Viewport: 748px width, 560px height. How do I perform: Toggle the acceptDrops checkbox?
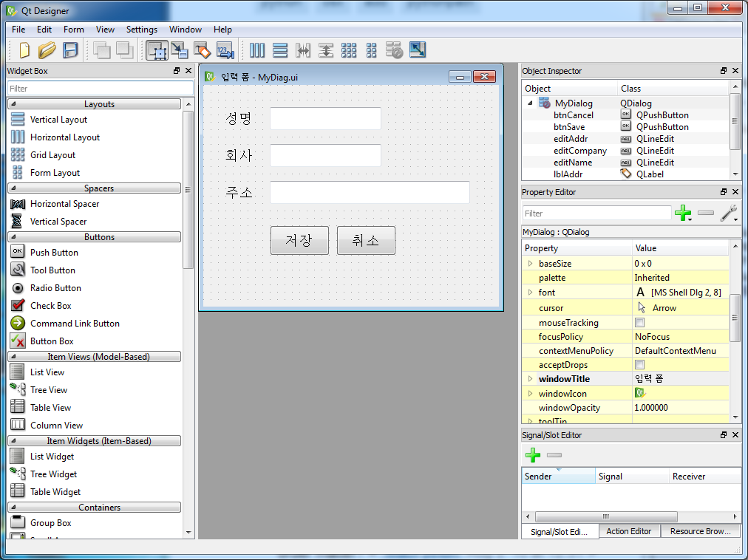639,365
